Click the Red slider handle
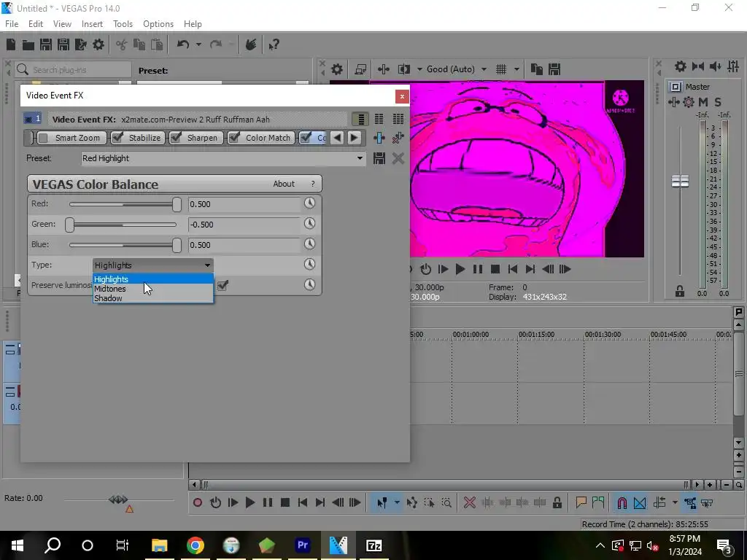The image size is (747, 560). 177,204
